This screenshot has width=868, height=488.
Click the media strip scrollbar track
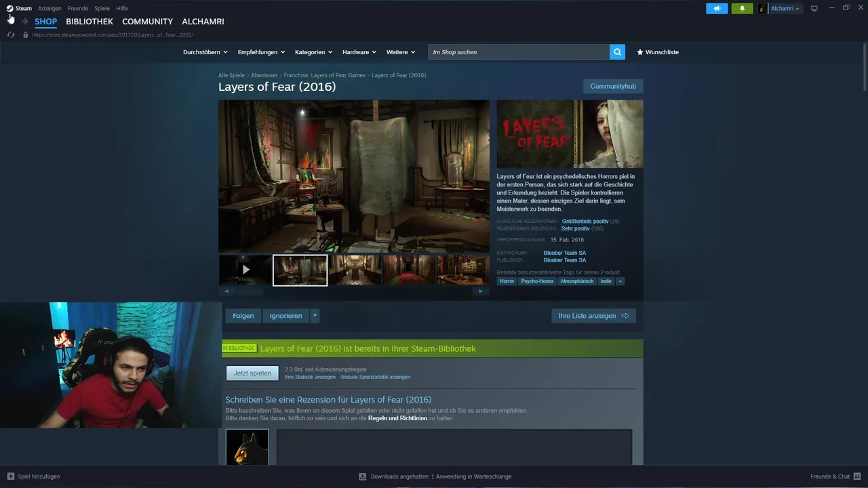pos(353,291)
